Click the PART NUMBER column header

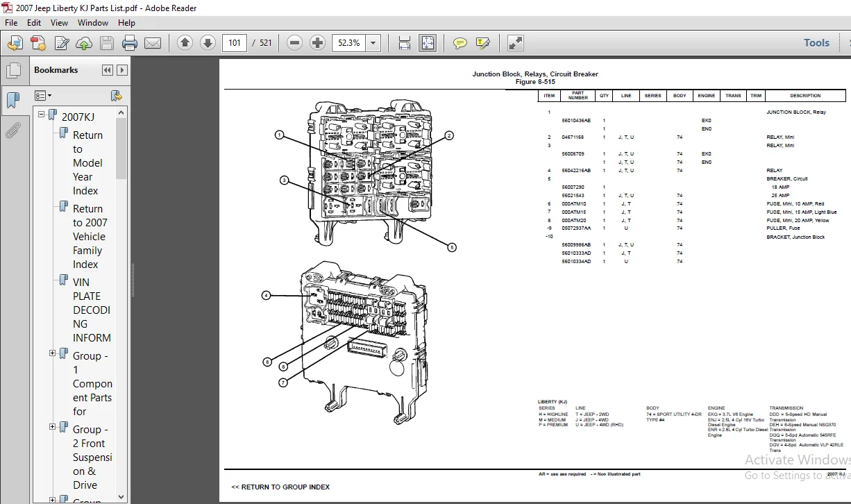click(x=578, y=96)
